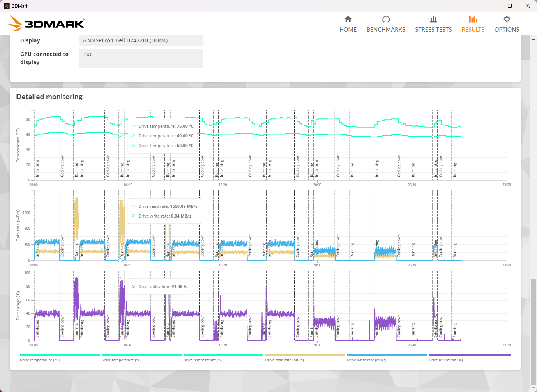The image size is (537, 392).
Task: Maximize the 3DMark window
Action: tap(509, 6)
